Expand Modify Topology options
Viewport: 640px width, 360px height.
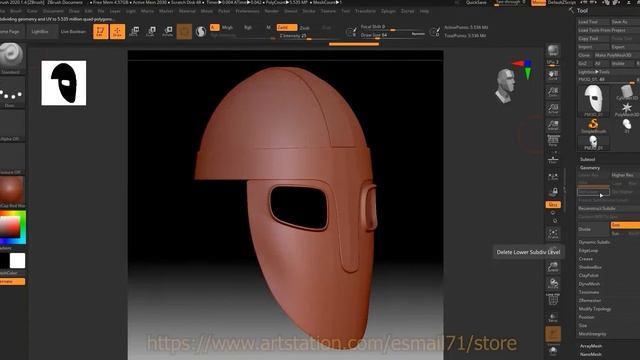(x=595, y=309)
